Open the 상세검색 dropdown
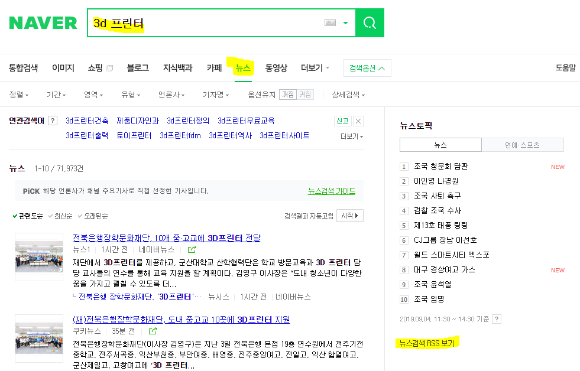This screenshot has height=371, width=580. [x=348, y=95]
